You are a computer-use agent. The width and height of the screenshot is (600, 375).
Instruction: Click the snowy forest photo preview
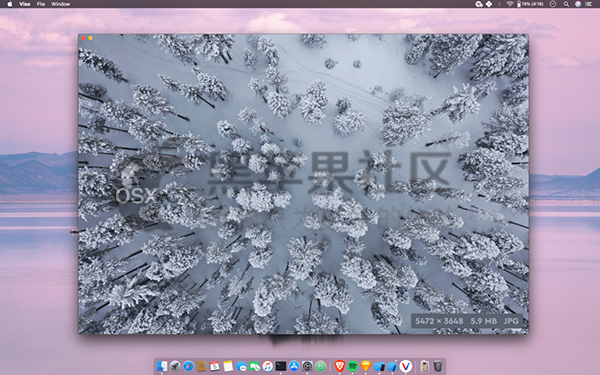(x=303, y=184)
